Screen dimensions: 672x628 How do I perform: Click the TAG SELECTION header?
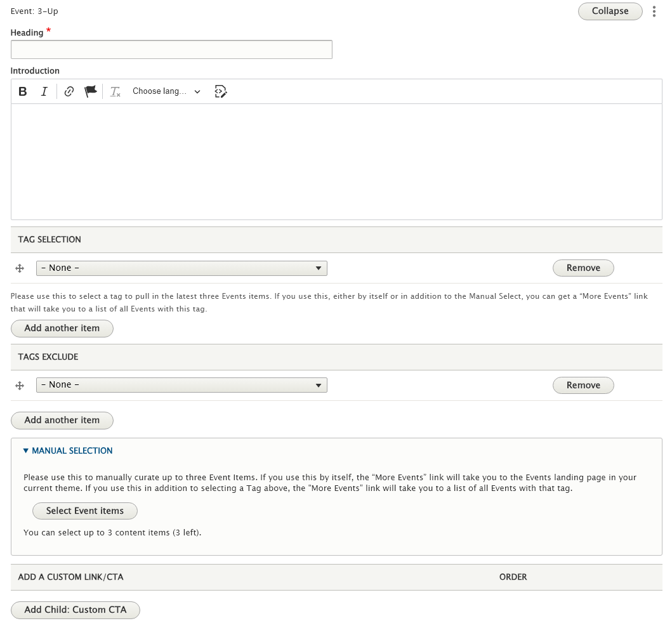(x=49, y=239)
